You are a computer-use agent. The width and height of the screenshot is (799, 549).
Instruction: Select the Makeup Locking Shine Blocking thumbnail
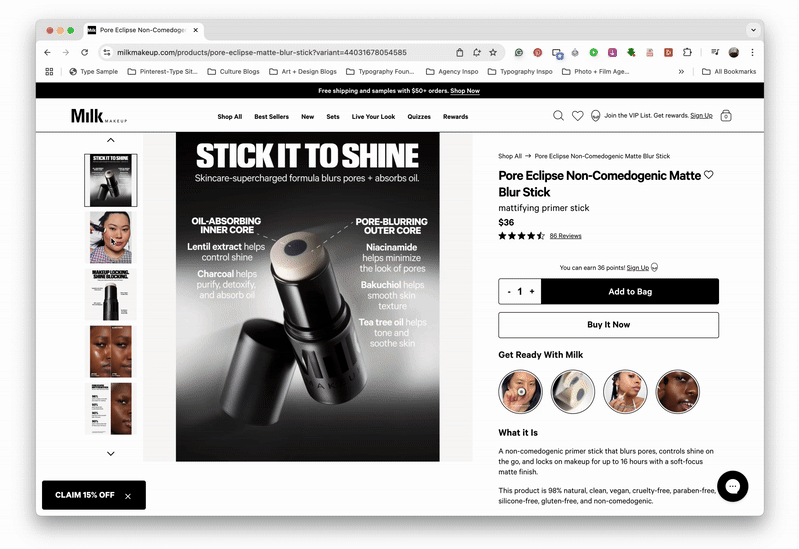tap(111, 295)
